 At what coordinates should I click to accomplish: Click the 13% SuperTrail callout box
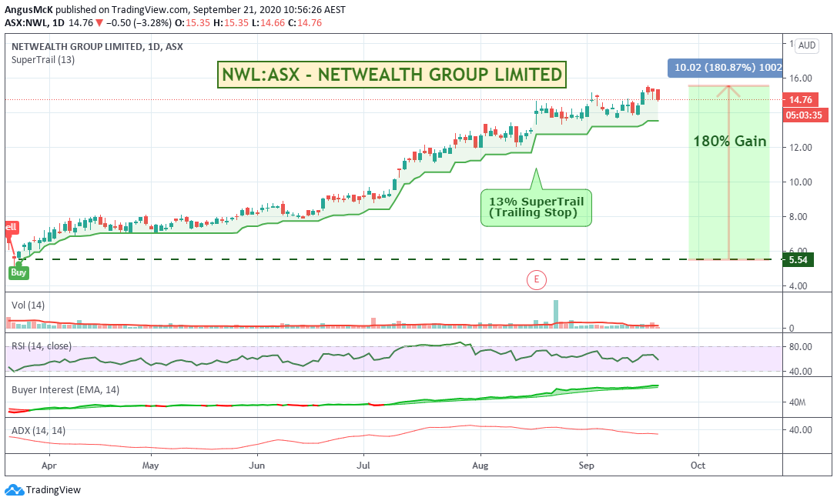536,208
